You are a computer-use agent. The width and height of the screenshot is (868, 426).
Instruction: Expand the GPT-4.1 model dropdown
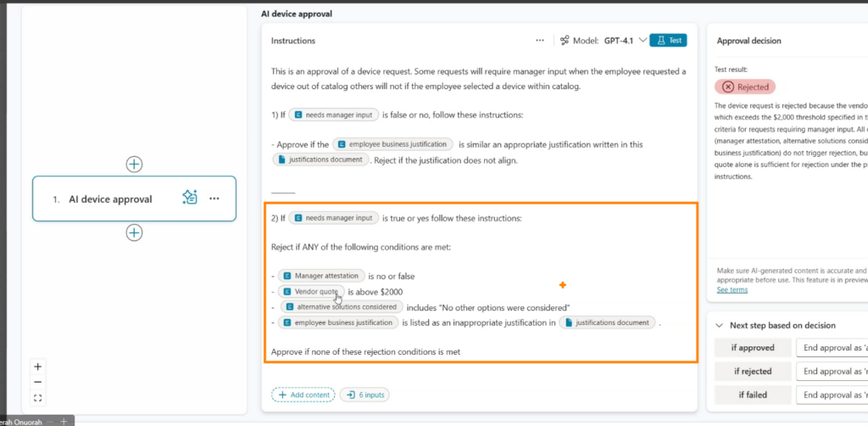642,40
